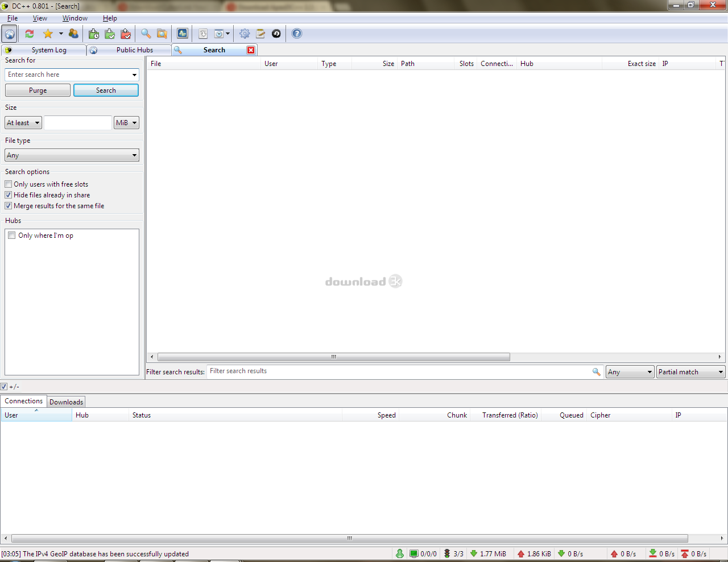The height and width of the screenshot is (562, 728).
Task: Click the Purge button
Action: [38, 90]
